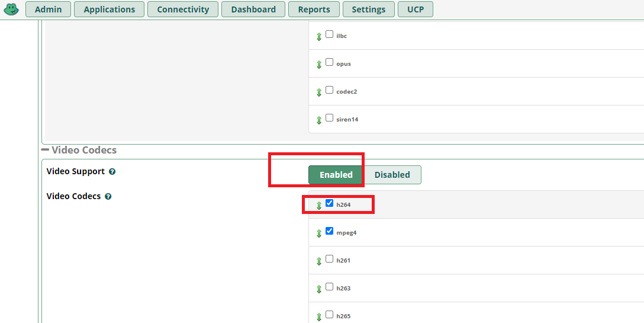Open the Settings menu
This screenshot has width=644, height=323.
pos(368,9)
